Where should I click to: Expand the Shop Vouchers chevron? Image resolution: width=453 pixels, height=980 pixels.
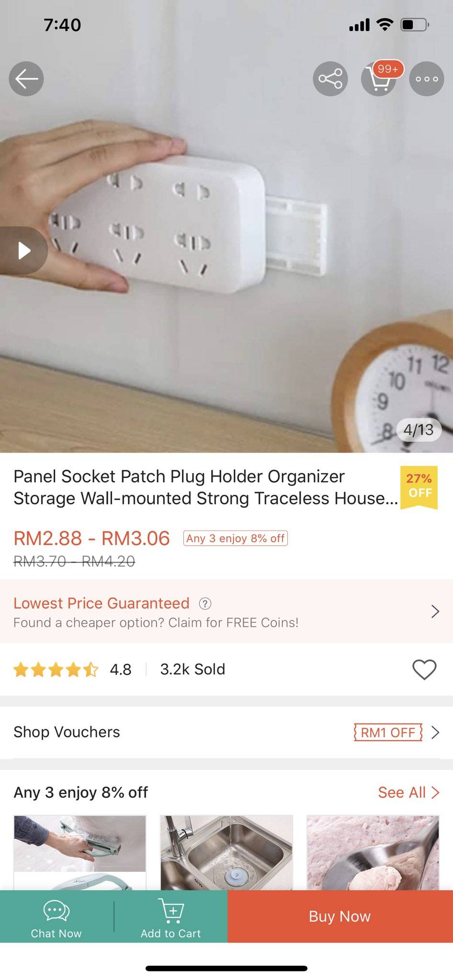point(435,733)
